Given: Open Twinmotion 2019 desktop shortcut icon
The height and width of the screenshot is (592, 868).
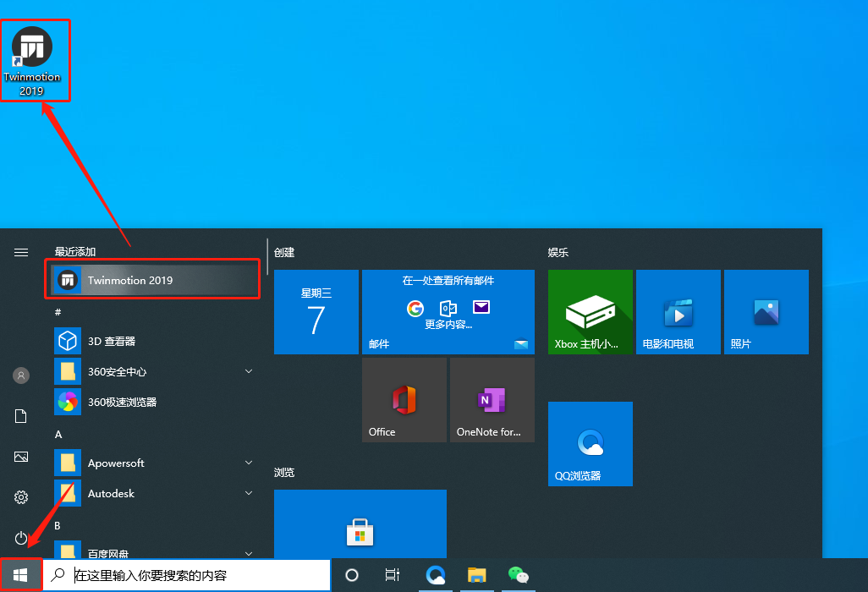Looking at the screenshot, I should 32,61.
